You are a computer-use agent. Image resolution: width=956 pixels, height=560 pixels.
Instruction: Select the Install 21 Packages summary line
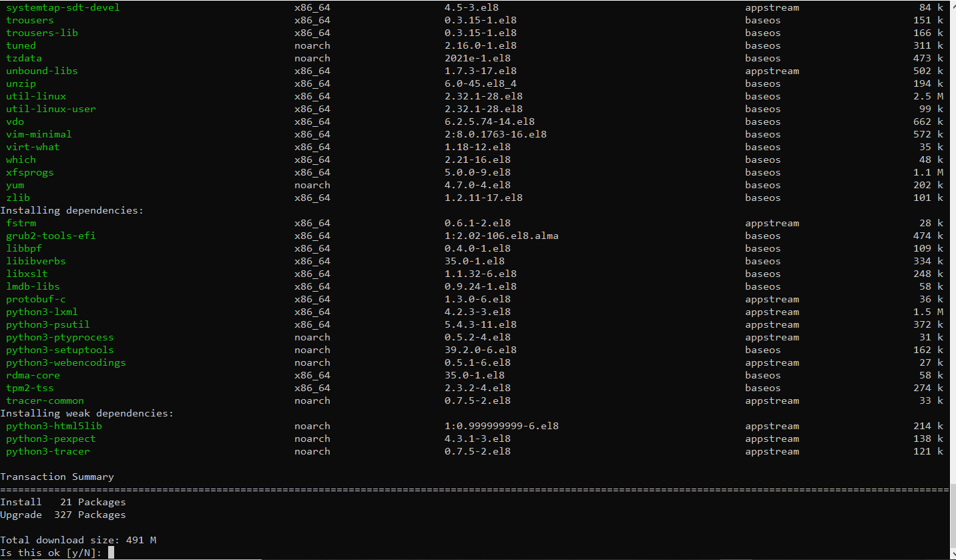coord(64,502)
